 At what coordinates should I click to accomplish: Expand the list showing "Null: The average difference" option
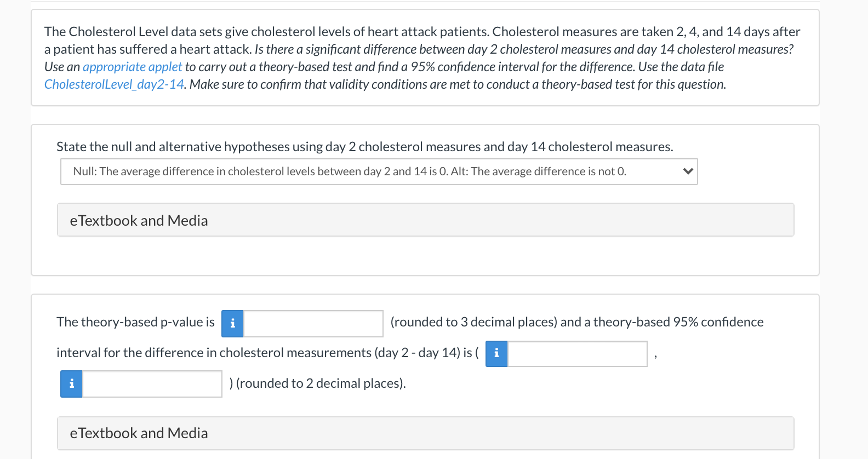(x=380, y=171)
